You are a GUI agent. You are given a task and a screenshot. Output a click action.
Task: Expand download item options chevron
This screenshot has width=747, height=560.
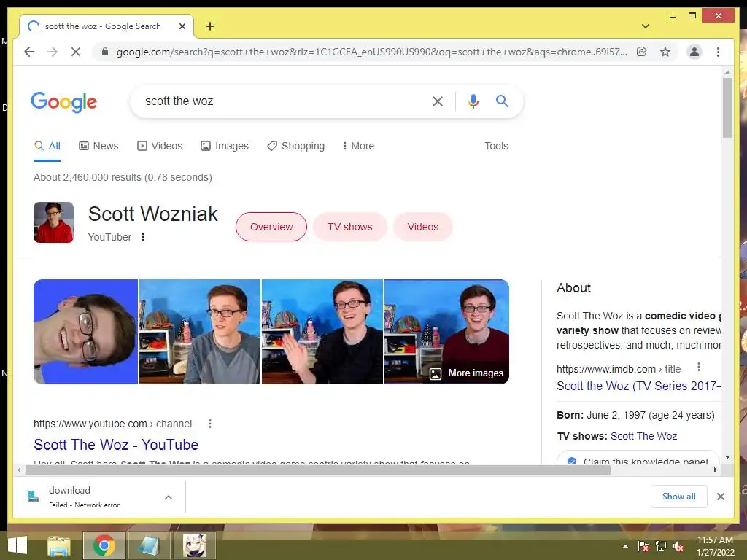click(169, 497)
